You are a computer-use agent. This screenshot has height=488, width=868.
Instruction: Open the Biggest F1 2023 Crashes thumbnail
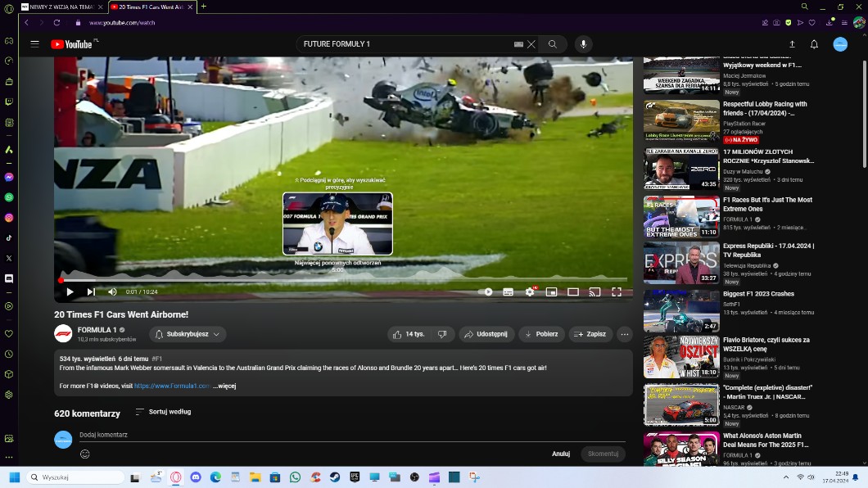pos(680,310)
